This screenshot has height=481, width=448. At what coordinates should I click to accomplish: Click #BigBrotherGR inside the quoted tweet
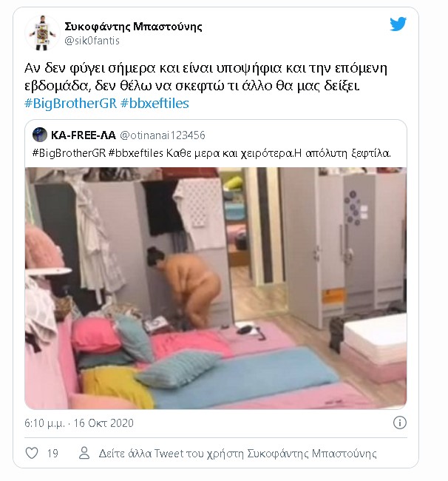[69, 152]
